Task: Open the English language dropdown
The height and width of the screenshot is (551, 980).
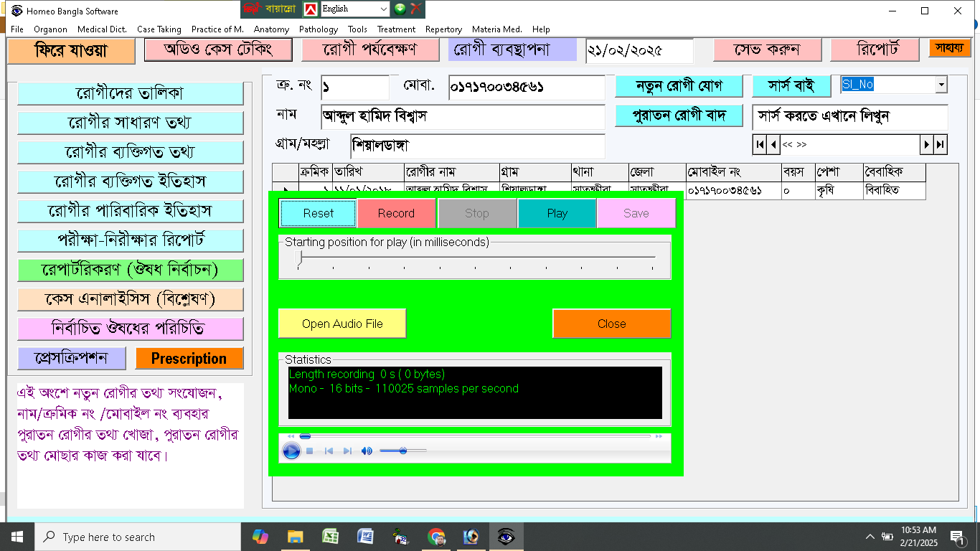Action: pyautogui.click(x=382, y=9)
